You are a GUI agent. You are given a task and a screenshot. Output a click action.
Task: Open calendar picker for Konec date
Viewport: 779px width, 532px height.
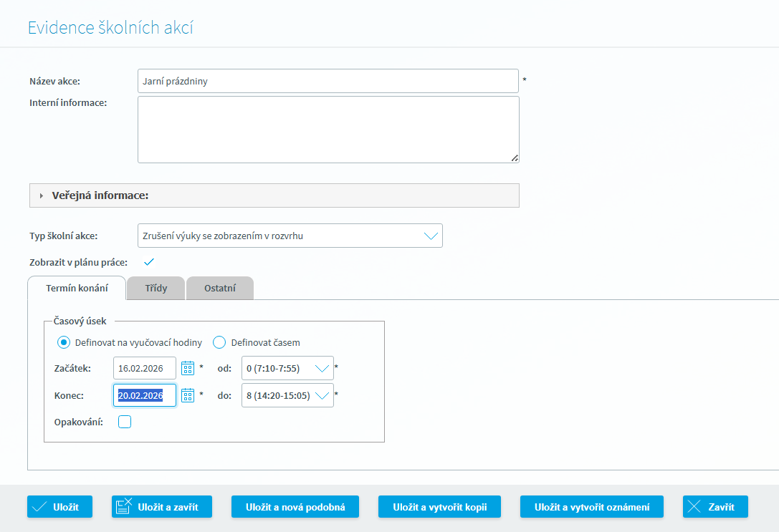(x=188, y=395)
